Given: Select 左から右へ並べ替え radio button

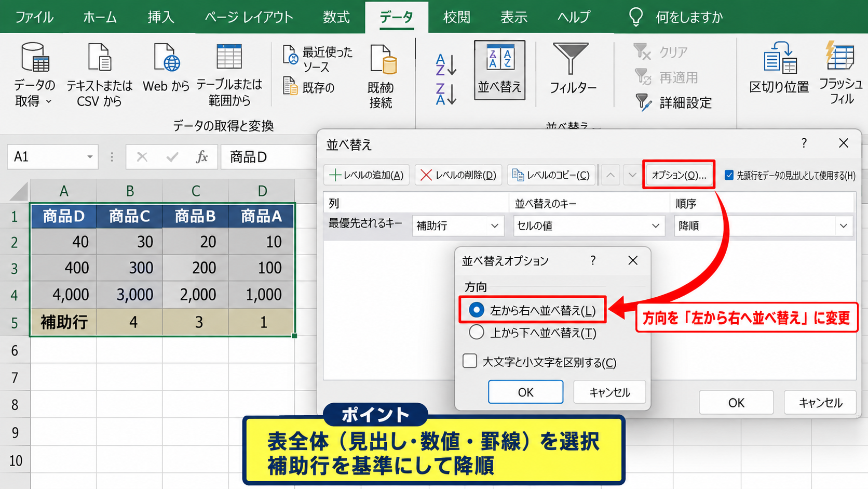Looking at the screenshot, I should point(476,310).
